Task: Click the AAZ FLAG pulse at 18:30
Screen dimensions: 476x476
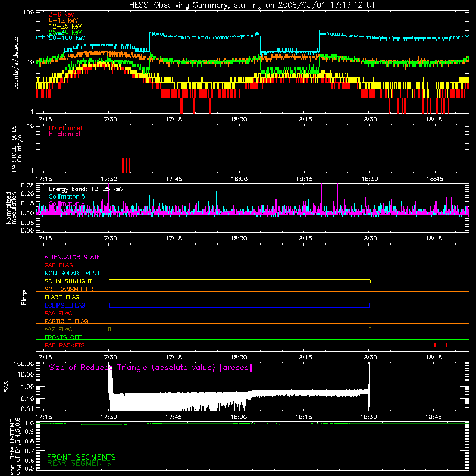Action: click(369, 330)
